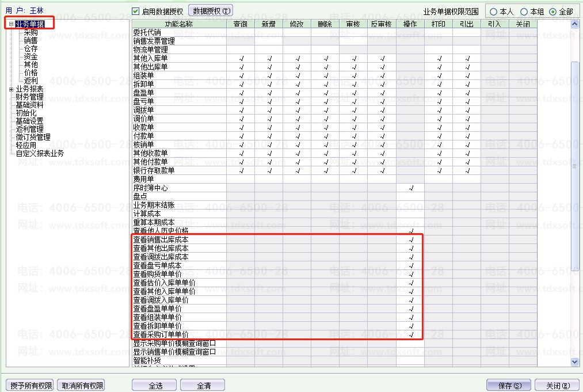Select the 全部 radio option
The height and width of the screenshot is (392, 583).
coord(553,12)
